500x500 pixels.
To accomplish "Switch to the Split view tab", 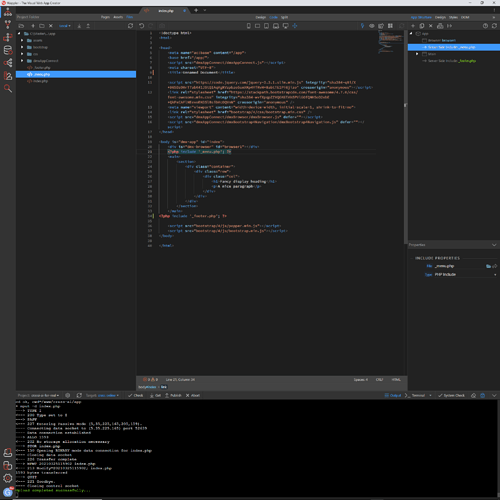I will 284,17.
